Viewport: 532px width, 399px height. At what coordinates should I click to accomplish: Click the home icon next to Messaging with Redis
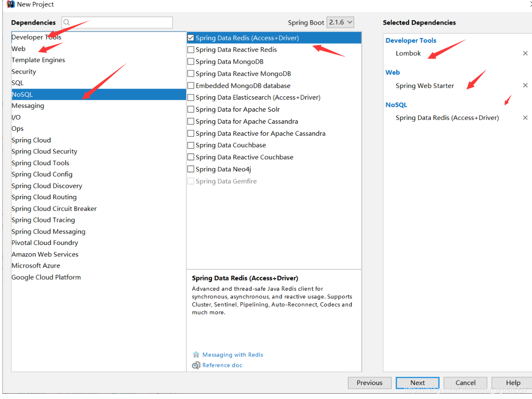pos(196,355)
